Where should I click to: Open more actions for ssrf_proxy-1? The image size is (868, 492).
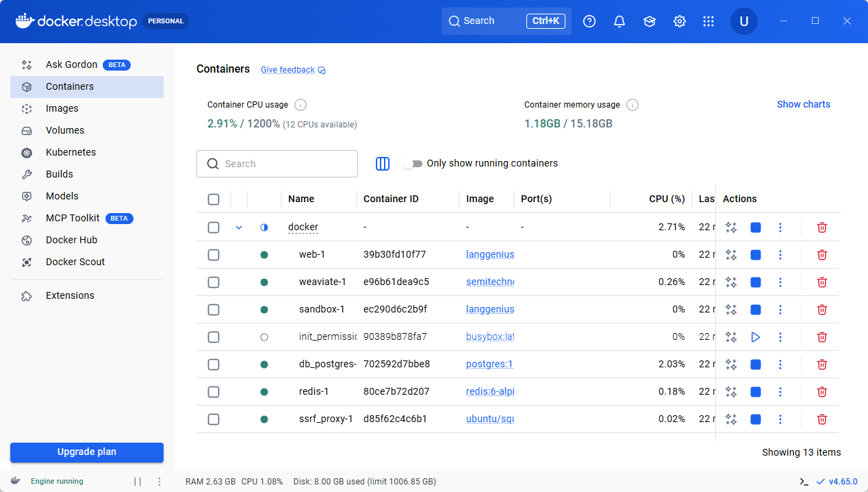[780, 419]
